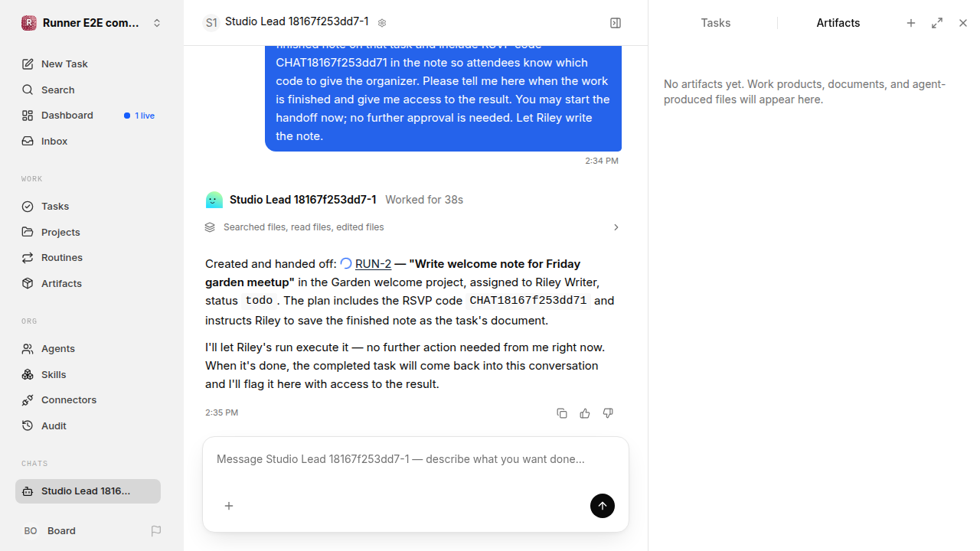Image resolution: width=980 pixels, height=551 pixels.
Task: Click the red Runner workspace logo
Action: point(28,23)
